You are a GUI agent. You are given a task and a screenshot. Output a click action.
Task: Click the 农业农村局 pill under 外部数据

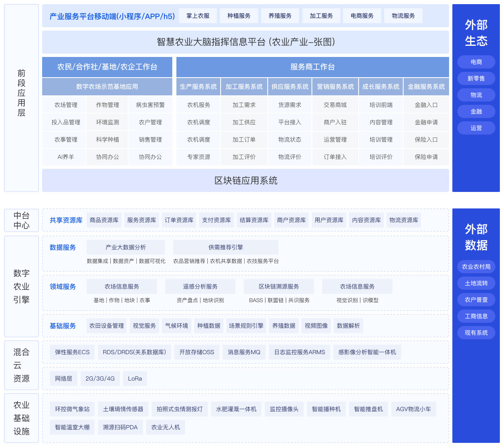tap(476, 267)
